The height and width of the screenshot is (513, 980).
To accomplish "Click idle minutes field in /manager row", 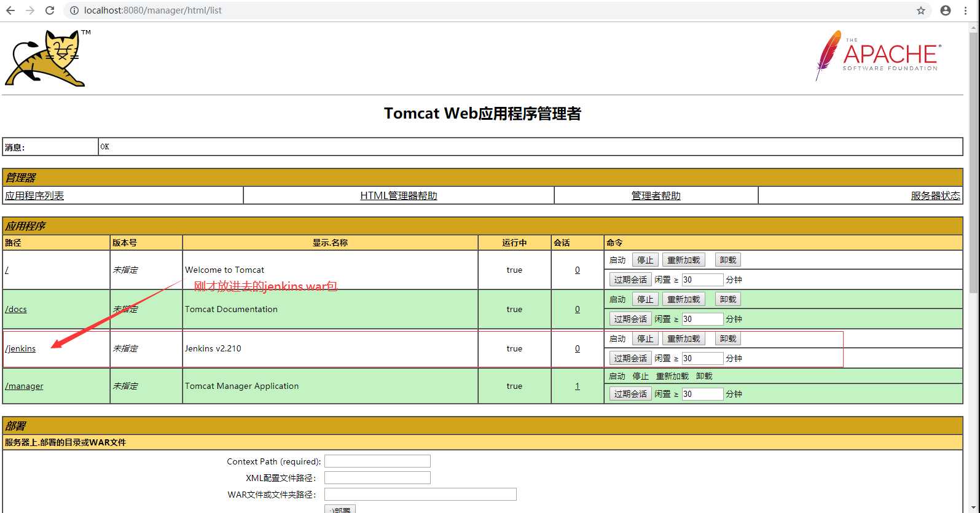I will tap(702, 394).
